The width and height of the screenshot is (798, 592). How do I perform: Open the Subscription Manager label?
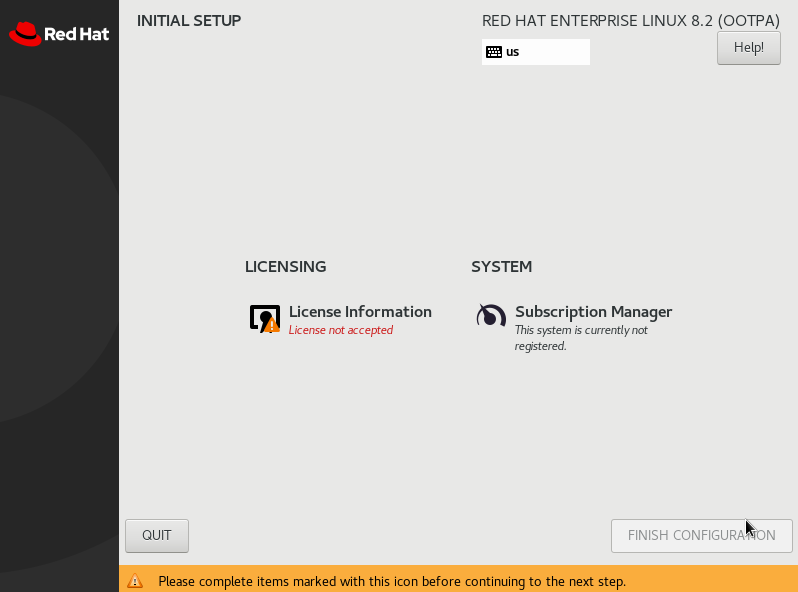593,312
